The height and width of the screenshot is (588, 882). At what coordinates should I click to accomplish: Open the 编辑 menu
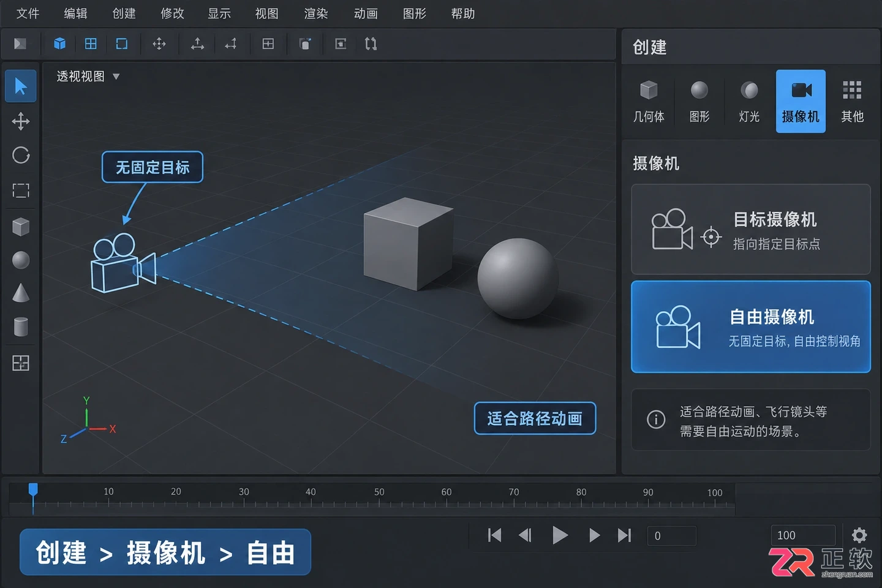(75, 13)
